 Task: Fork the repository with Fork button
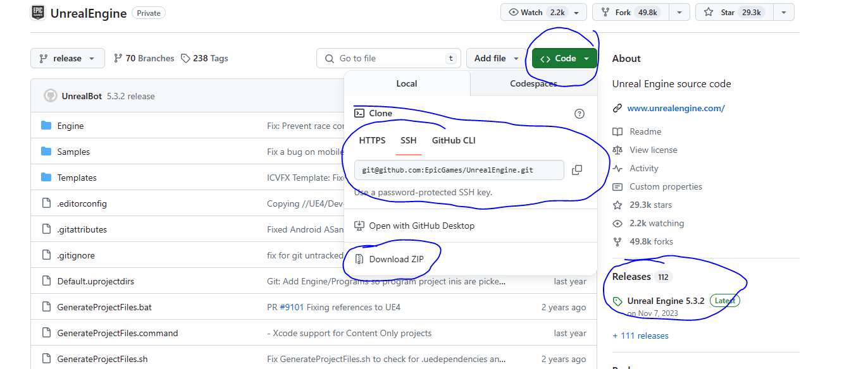[630, 13]
